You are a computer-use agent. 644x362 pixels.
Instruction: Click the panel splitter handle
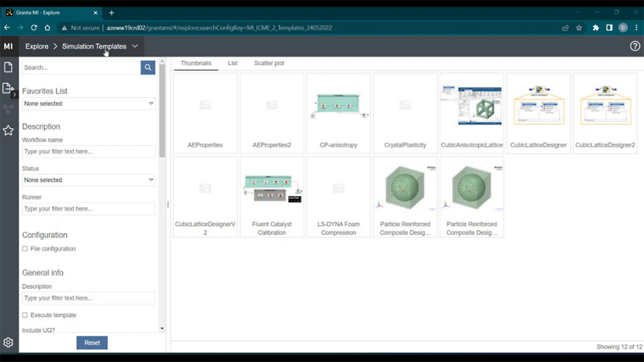pyautogui.click(x=168, y=204)
